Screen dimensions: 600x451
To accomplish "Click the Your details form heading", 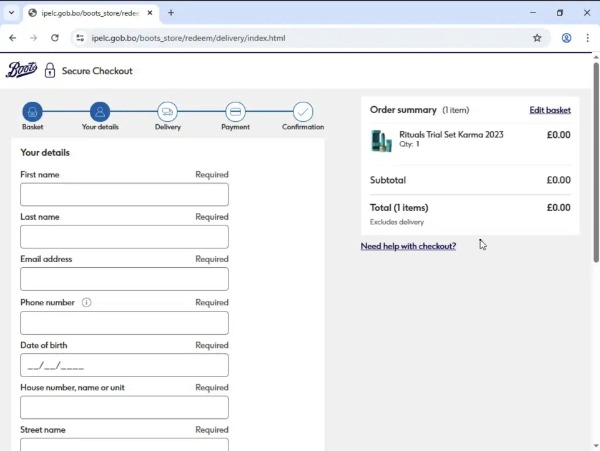I will 45,153.
